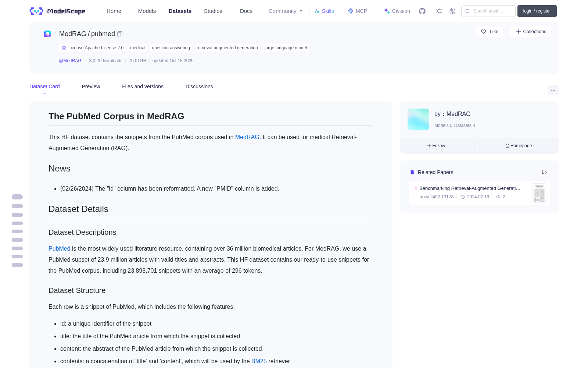Switch to Files and versions tab

(143, 86)
